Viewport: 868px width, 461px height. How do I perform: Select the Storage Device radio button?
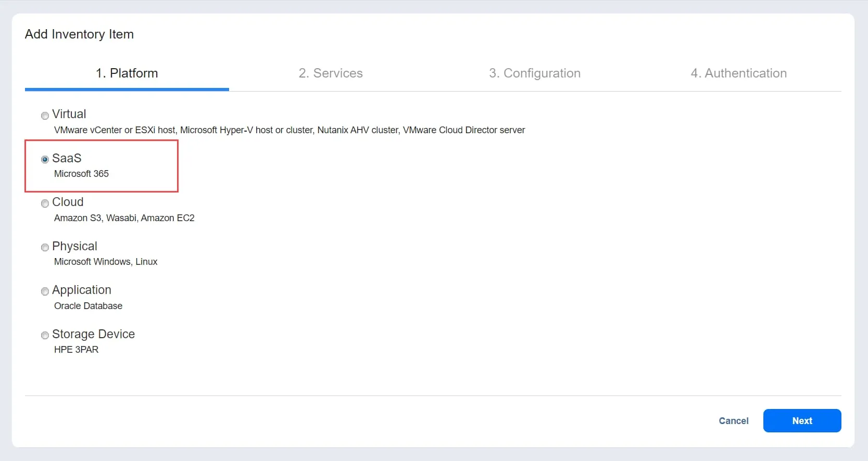[x=45, y=336]
